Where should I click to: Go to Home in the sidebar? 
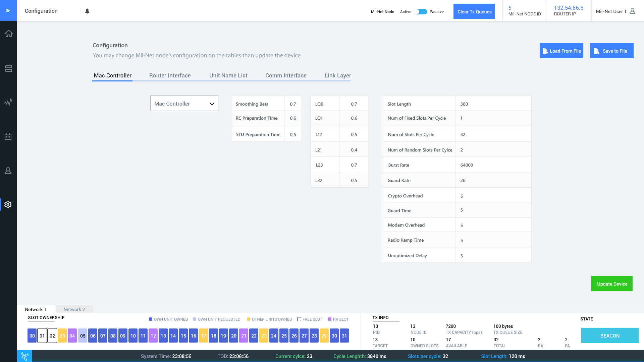[8, 34]
